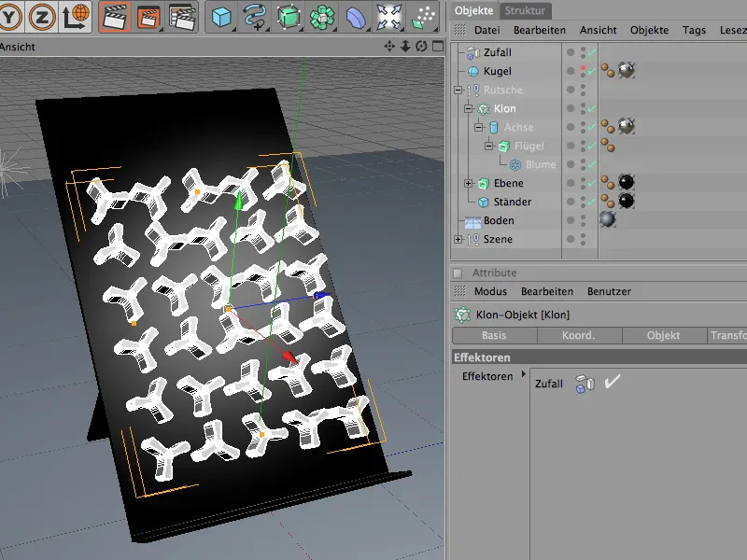Open render settings clapperboard icon

coord(180,16)
